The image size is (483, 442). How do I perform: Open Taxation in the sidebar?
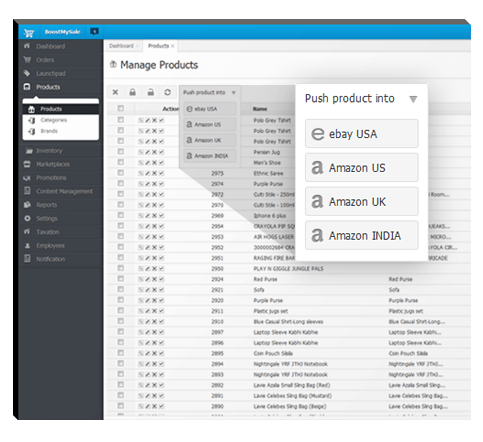click(48, 232)
